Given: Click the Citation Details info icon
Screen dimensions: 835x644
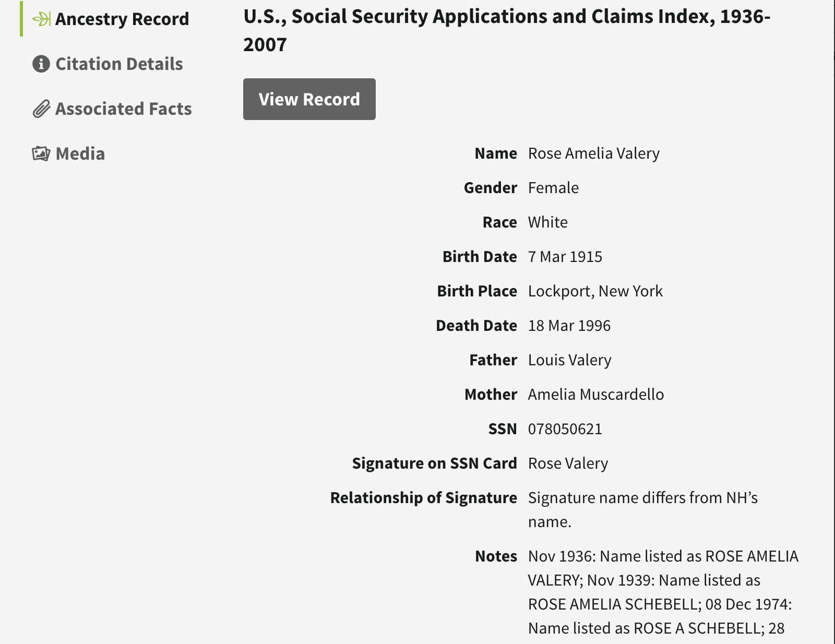Looking at the screenshot, I should coord(41,64).
